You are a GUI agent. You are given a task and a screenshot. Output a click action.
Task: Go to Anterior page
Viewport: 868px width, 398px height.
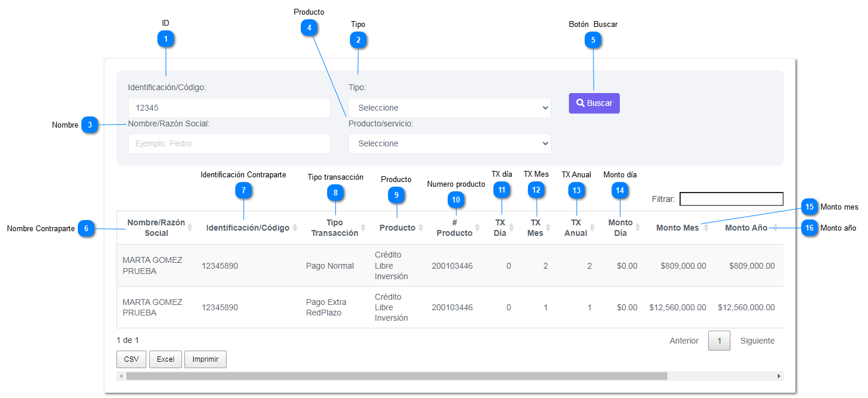(x=684, y=341)
